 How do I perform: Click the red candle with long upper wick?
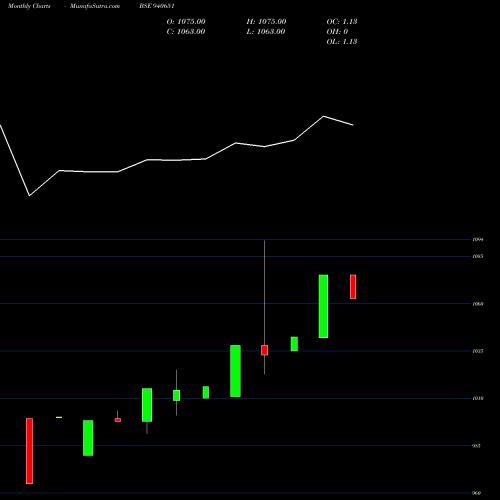tap(265, 350)
